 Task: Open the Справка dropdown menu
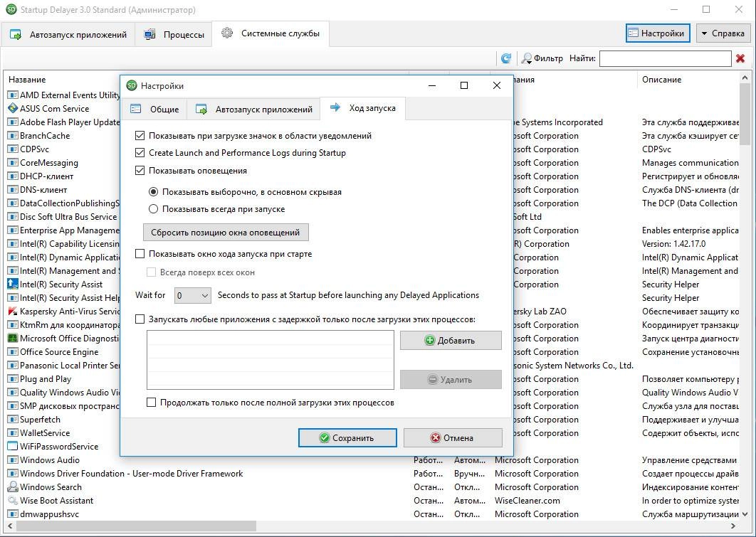tap(723, 33)
